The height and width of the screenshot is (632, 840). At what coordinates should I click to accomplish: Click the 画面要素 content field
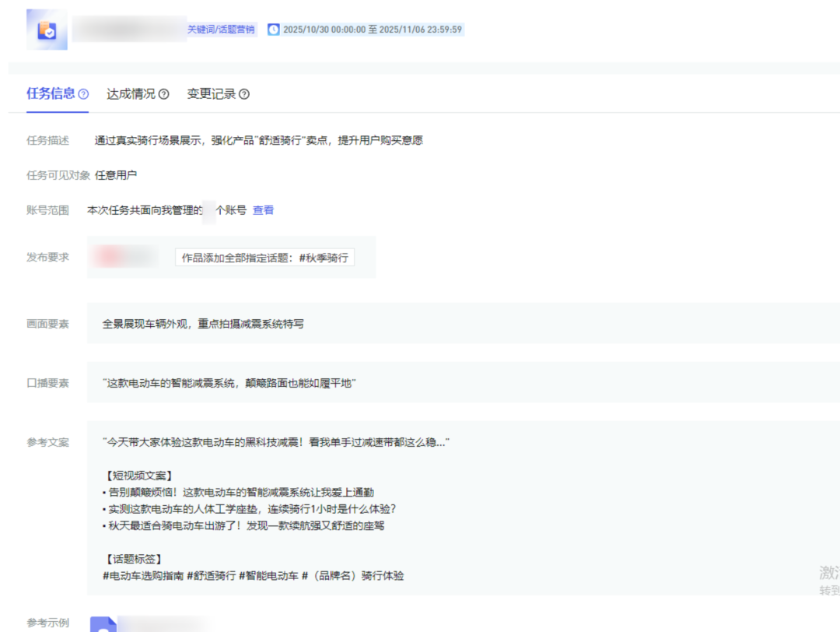click(x=202, y=324)
